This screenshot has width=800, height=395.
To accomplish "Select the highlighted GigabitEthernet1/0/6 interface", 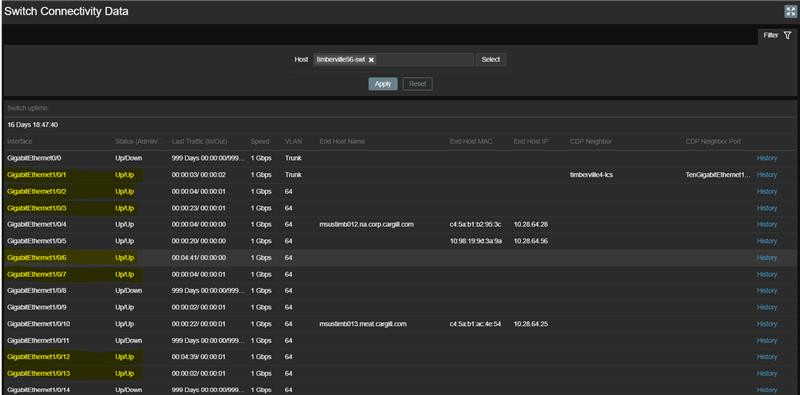I will pyautogui.click(x=37, y=258).
